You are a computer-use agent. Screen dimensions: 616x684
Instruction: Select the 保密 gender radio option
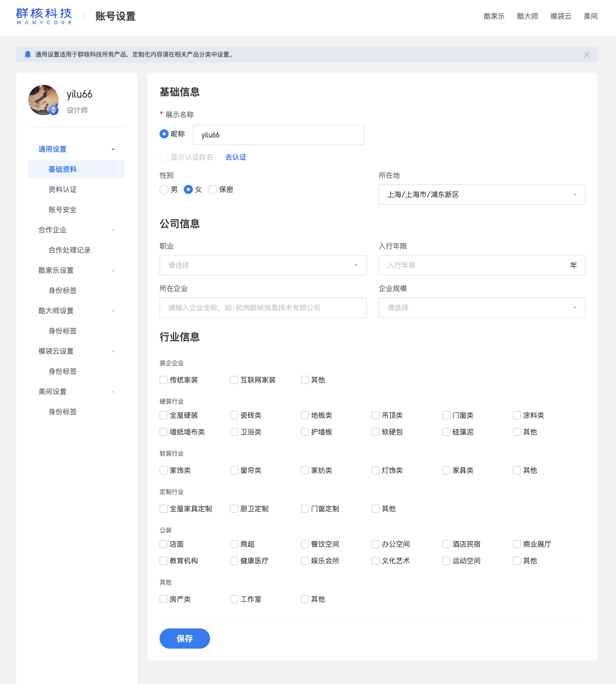(x=213, y=189)
